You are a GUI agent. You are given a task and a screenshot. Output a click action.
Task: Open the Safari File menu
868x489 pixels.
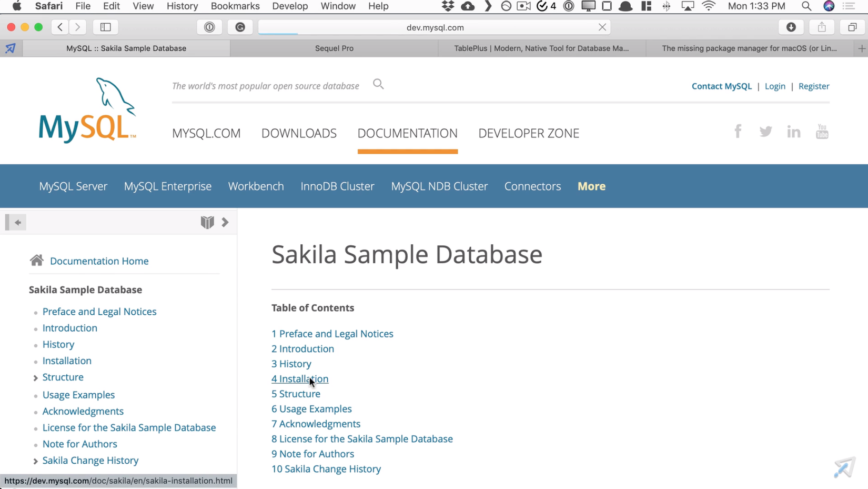pyautogui.click(x=83, y=6)
